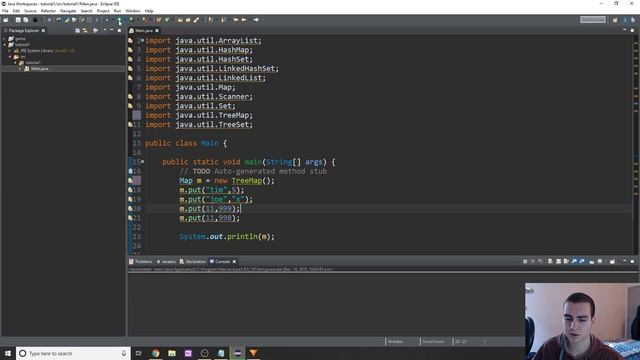The image size is (640, 360).
Task: Open the Window menu
Action: click(133, 11)
